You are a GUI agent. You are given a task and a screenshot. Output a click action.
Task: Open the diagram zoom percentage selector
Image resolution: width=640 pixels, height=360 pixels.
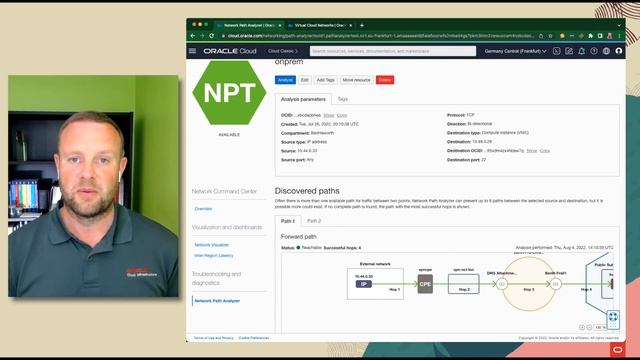point(600,327)
